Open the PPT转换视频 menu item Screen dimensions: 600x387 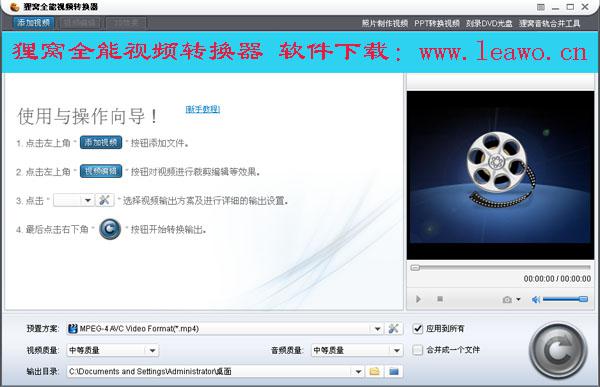point(437,23)
